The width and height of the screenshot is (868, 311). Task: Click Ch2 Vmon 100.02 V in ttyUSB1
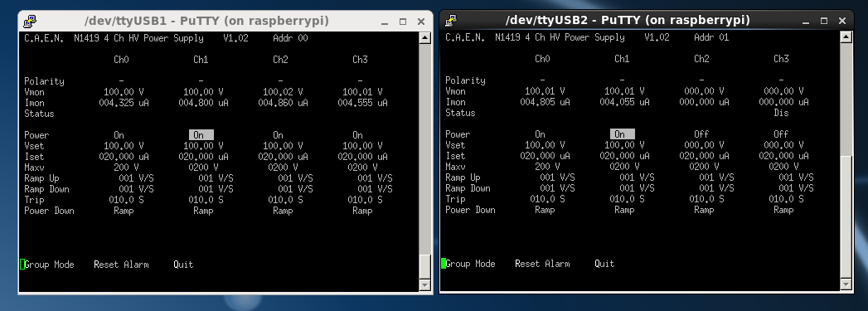283,92
